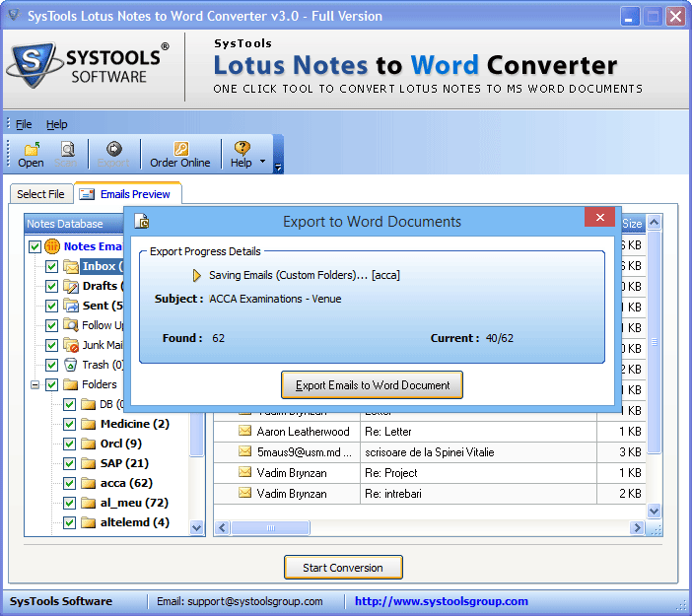The image size is (692, 616).
Task: Click the Help question mark icon
Action: pos(242,149)
